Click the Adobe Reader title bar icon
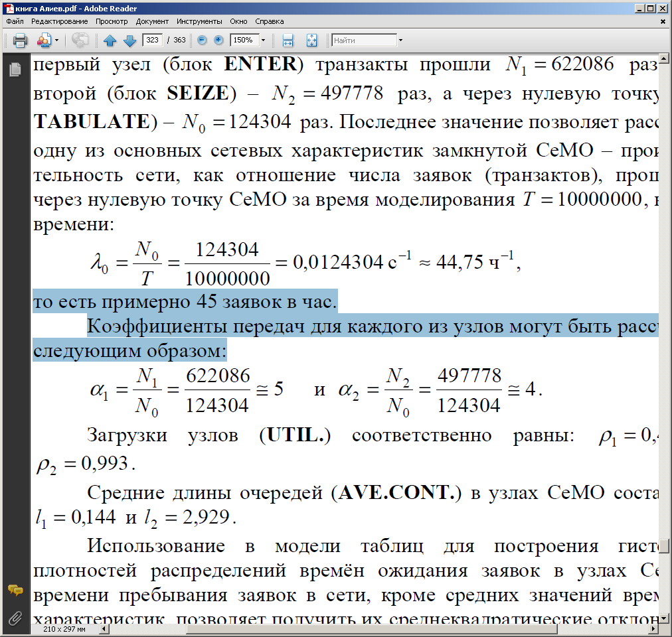This screenshot has width=672, height=637. pos(9,8)
